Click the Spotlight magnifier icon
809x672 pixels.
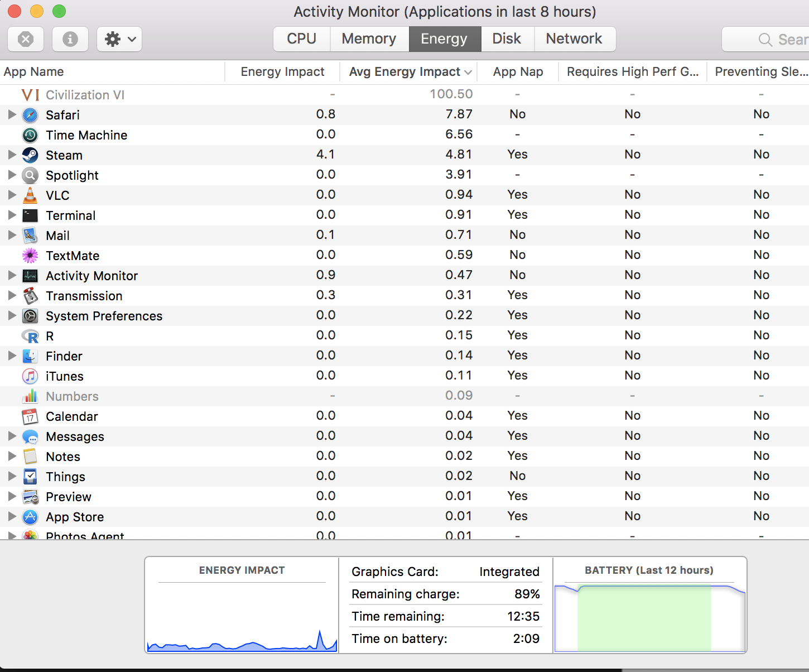point(30,175)
